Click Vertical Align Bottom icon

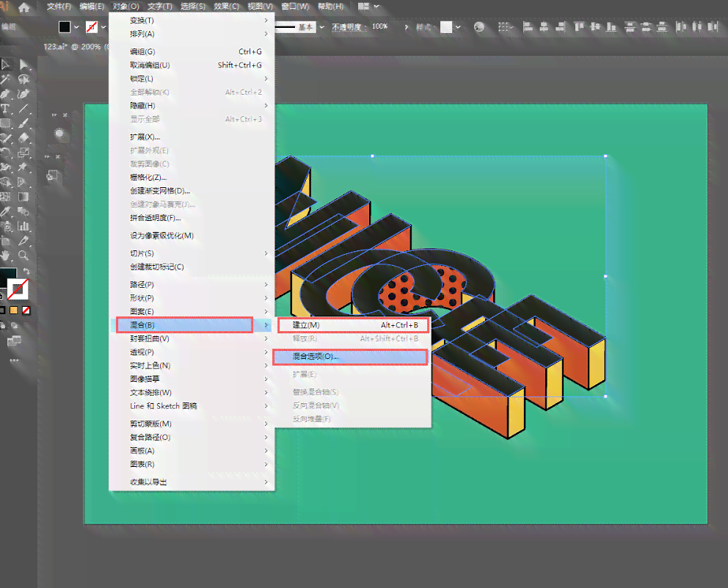pos(611,27)
